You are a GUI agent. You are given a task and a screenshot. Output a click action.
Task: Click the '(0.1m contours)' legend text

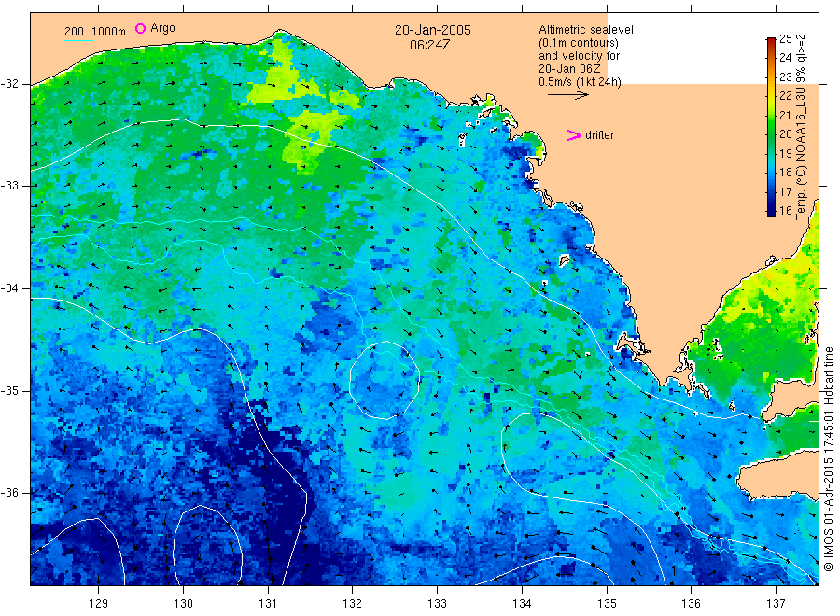click(579, 43)
